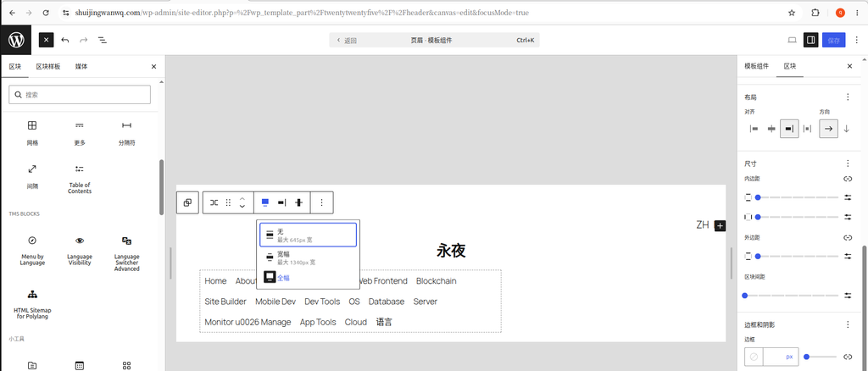This screenshot has width=868, height=371.
Task: Select space between items justification
Action: 807,128
